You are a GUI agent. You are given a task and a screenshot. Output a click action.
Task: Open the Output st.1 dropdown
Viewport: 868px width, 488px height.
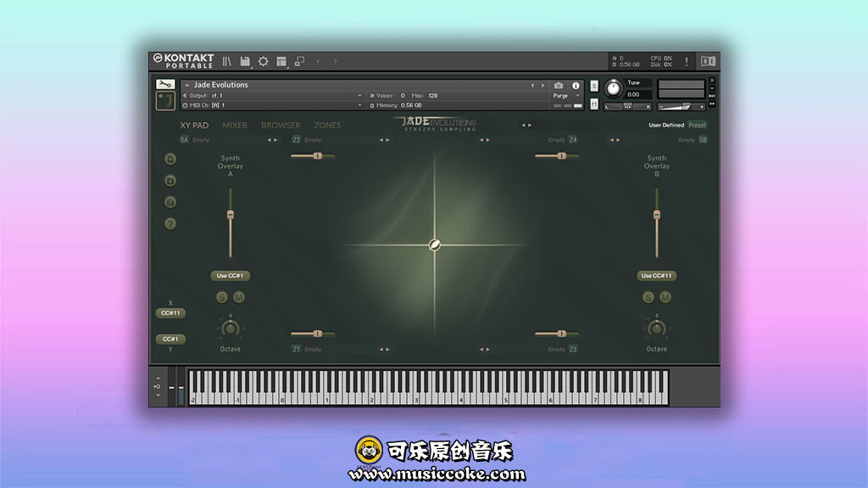[x=359, y=96]
